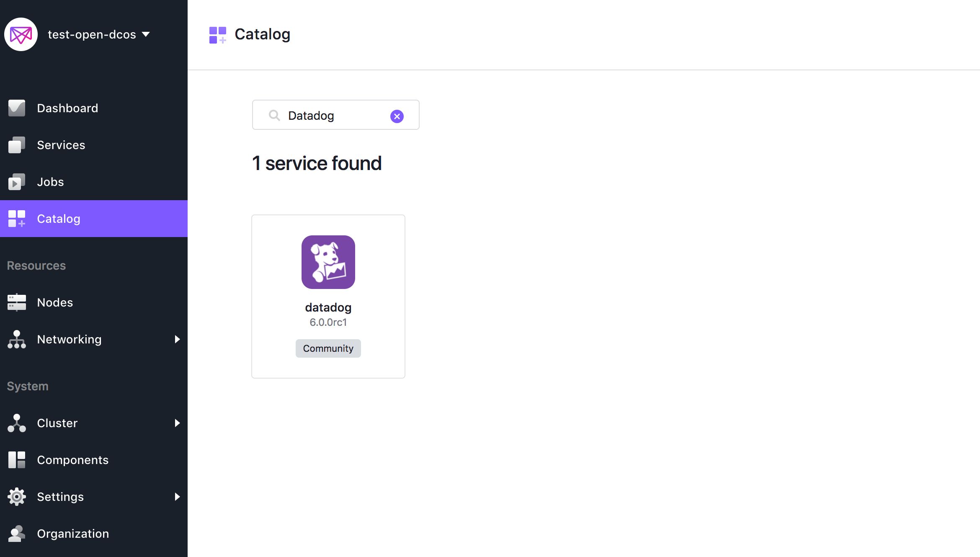This screenshot has height=557, width=980.
Task: Click inside the catalog search field
Action: [x=335, y=115]
